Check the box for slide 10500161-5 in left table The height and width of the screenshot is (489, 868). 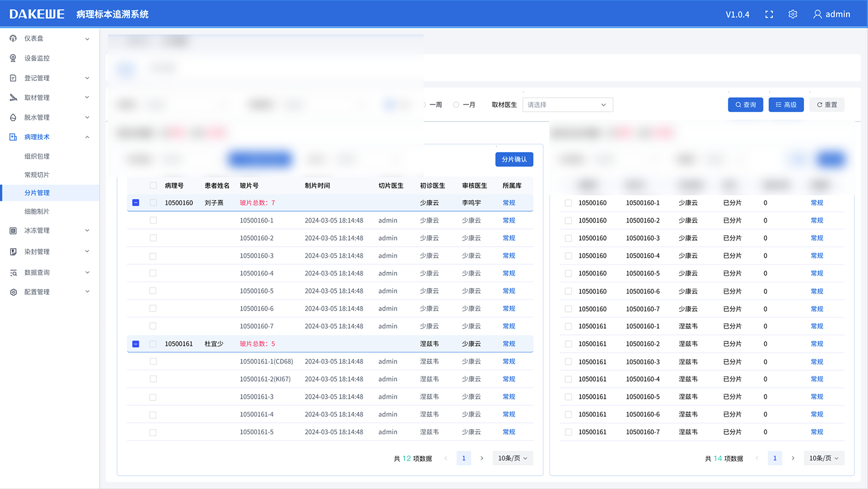(153, 432)
